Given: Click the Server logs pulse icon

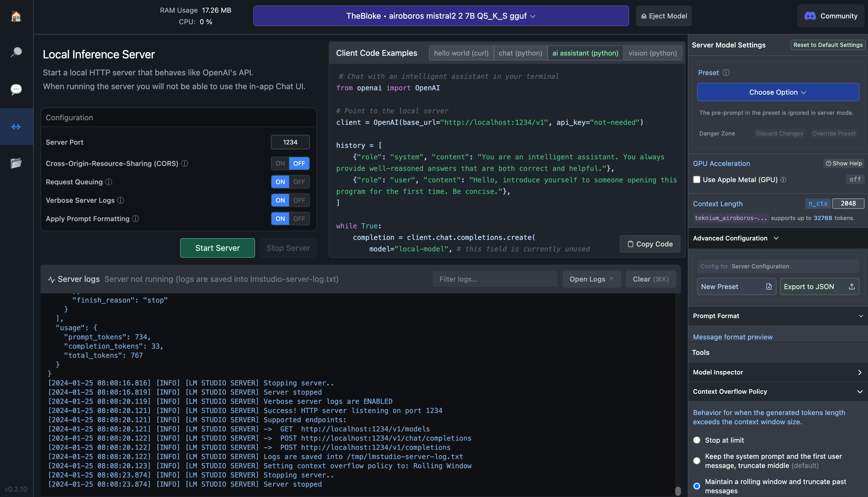Looking at the screenshot, I should point(52,280).
